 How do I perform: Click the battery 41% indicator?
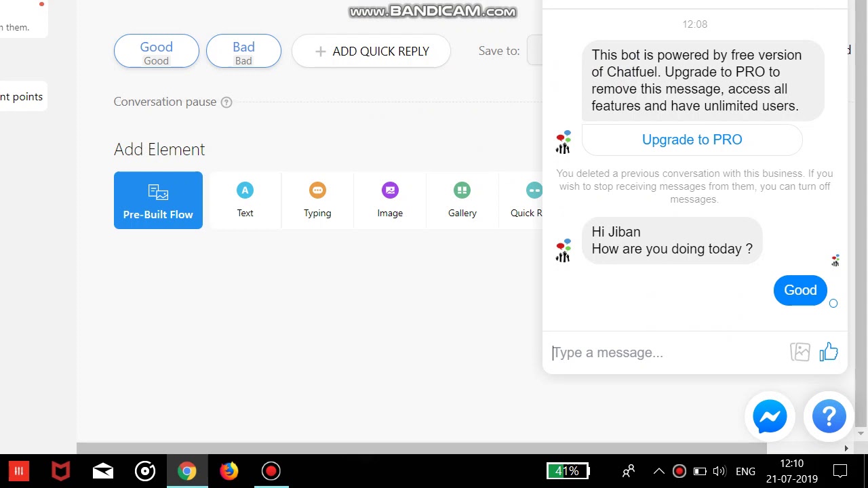click(568, 471)
